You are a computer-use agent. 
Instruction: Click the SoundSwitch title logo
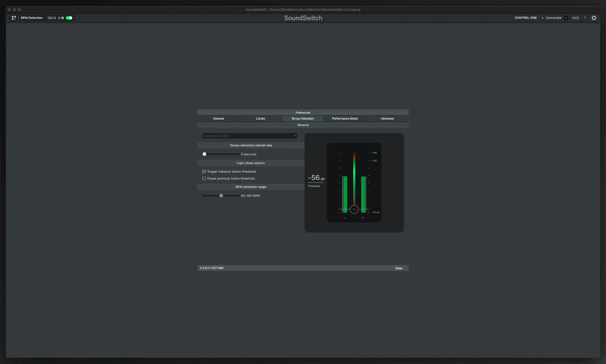tap(303, 18)
